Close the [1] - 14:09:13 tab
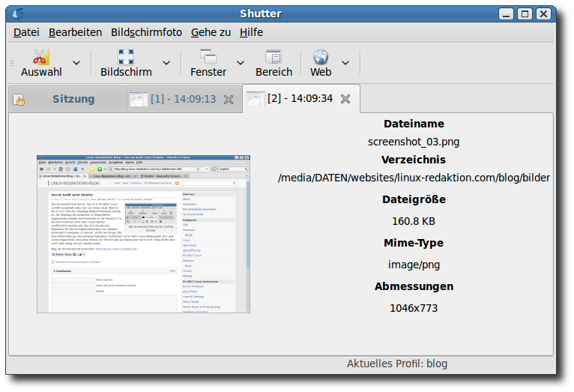The image size is (574, 392). click(x=229, y=100)
